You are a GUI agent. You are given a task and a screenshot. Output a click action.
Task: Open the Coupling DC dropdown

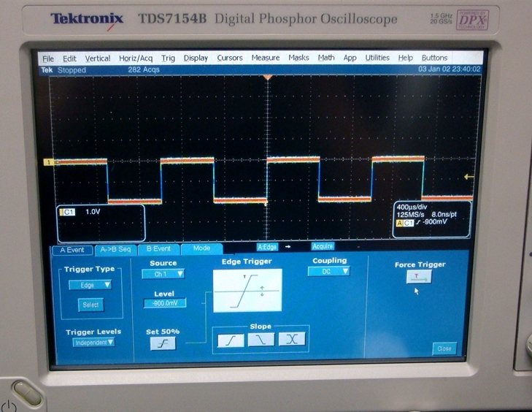pyautogui.click(x=328, y=271)
